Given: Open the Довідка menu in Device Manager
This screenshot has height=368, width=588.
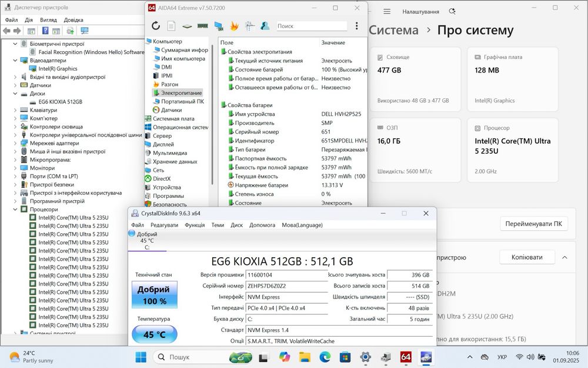Looking at the screenshot, I should click(x=73, y=20).
